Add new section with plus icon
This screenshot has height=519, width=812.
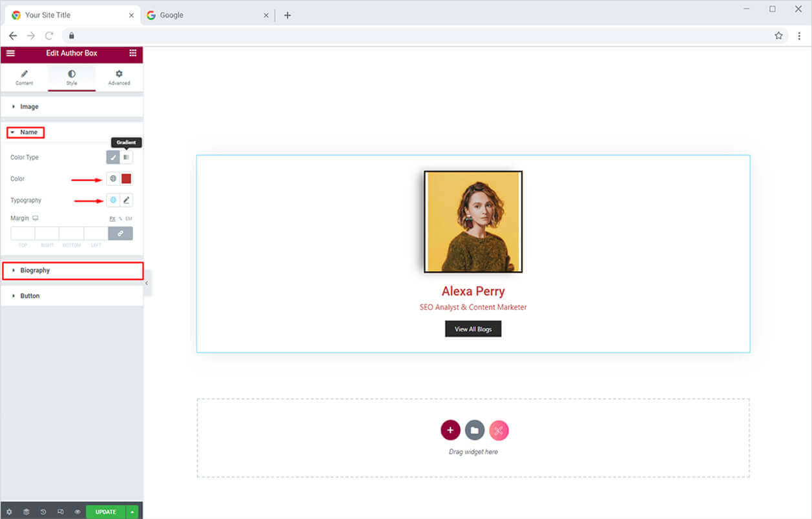click(x=450, y=430)
